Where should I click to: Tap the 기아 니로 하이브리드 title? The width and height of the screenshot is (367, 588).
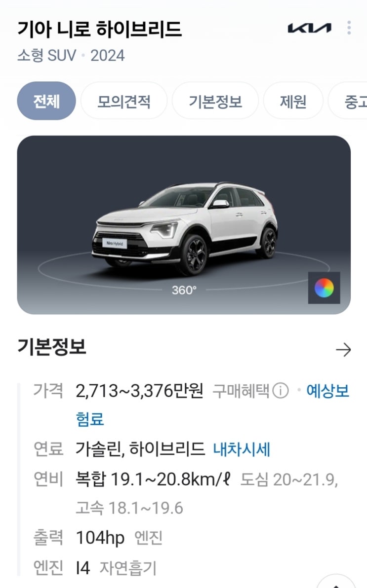(x=100, y=29)
